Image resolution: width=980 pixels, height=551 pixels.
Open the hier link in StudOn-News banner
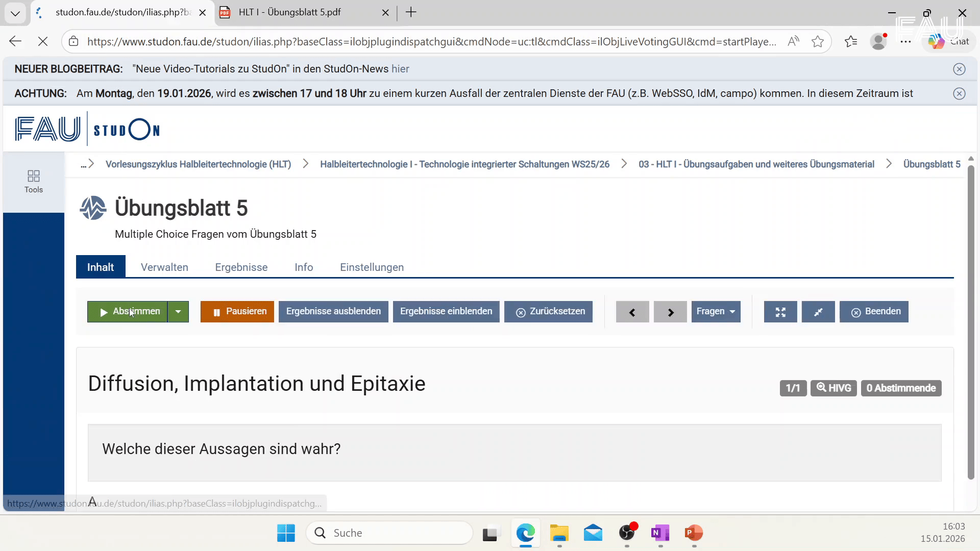click(400, 68)
